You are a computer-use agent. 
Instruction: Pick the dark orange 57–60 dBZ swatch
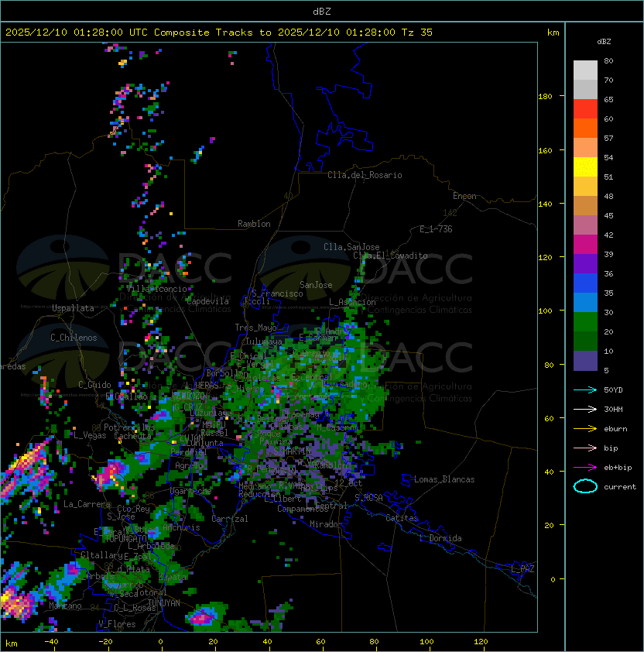[x=585, y=128]
